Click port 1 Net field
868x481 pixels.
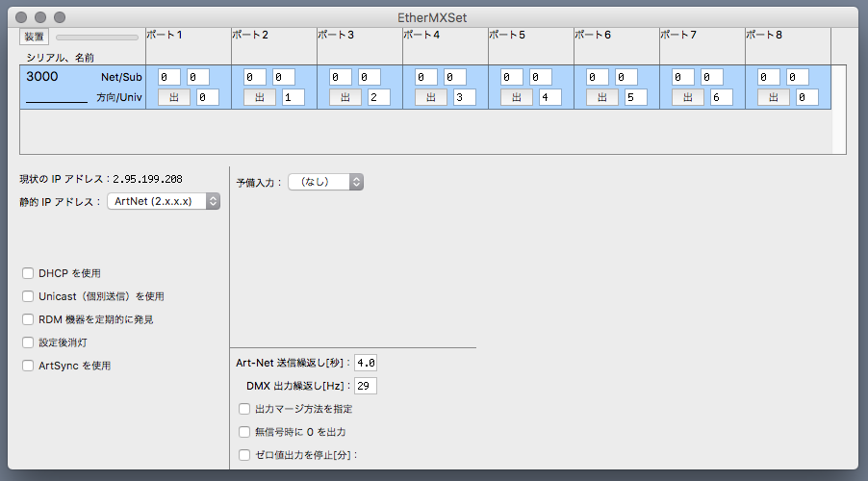169,77
